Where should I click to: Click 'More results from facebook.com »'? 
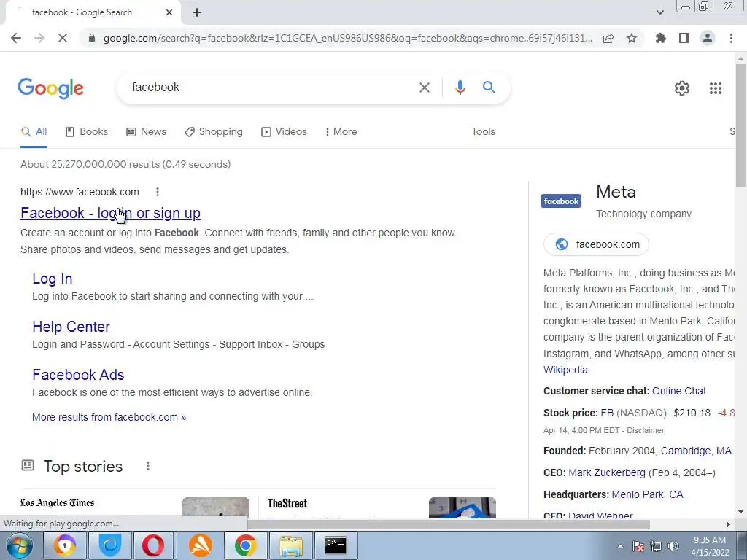(109, 417)
